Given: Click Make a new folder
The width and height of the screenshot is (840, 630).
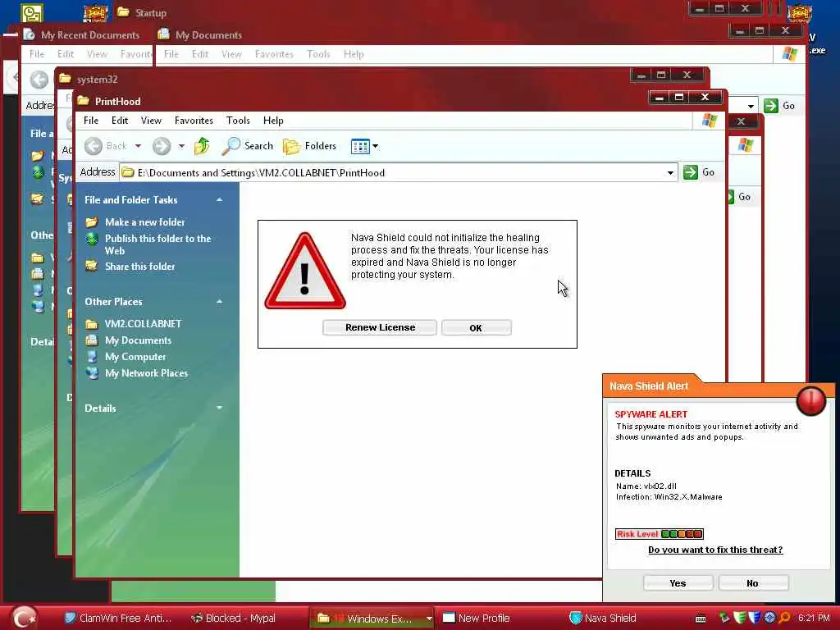Looking at the screenshot, I should pyautogui.click(x=144, y=221).
